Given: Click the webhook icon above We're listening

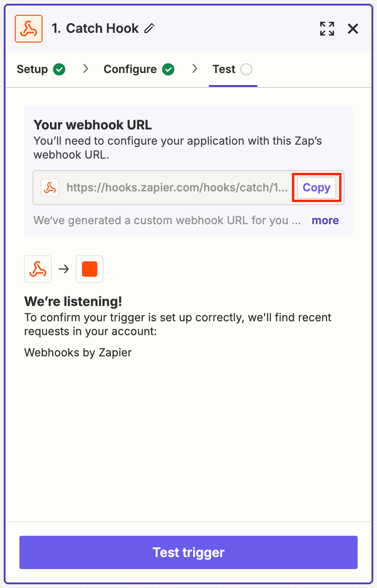Looking at the screenshot, I should pyautogui.click(x=38, y=269).
